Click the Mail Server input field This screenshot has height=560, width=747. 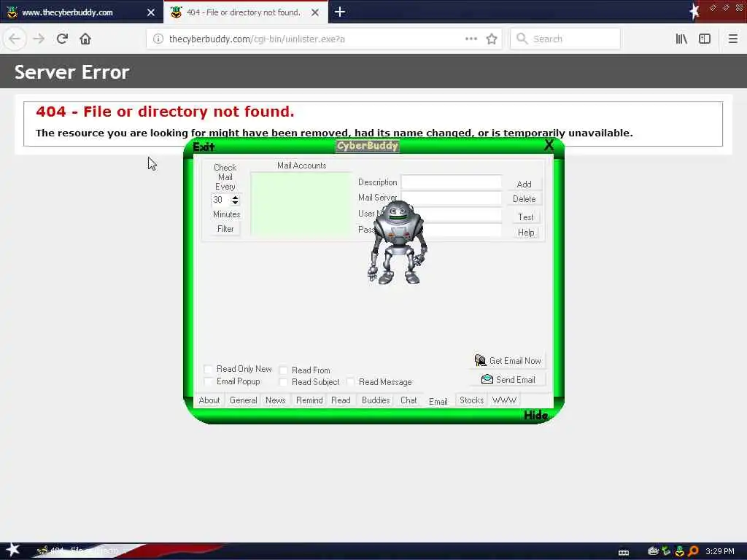tap(452, 198)
